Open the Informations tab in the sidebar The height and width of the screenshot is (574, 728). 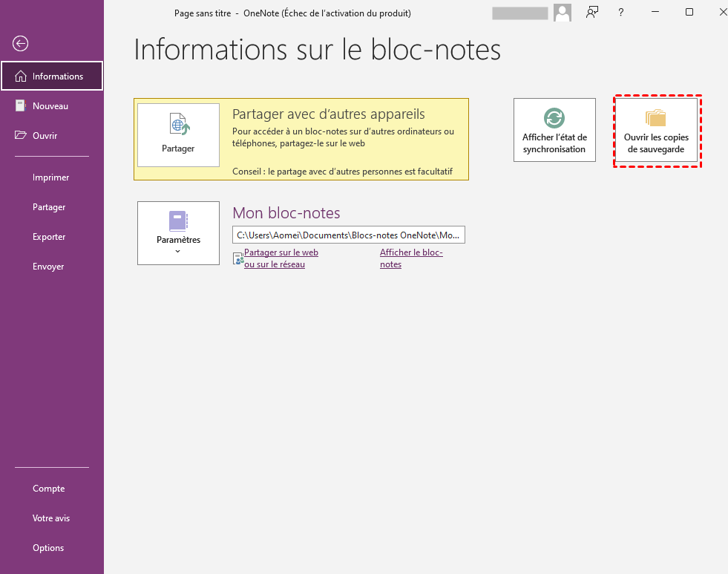(52, 76)
